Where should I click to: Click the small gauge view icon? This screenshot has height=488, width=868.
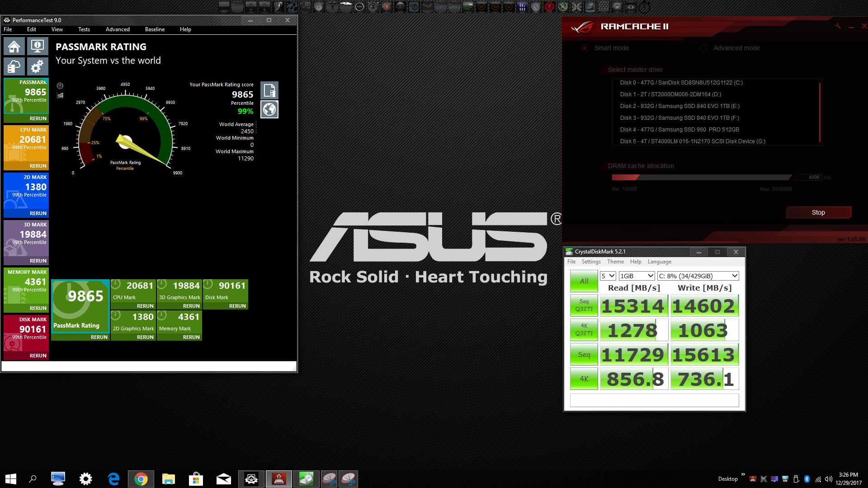point(60,86)
